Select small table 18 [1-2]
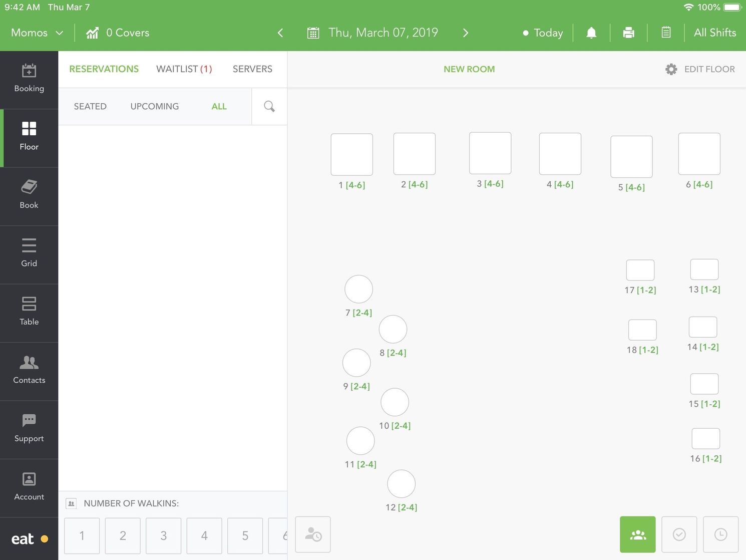This screenshot has height=560, width=746. tap(642, 330)
